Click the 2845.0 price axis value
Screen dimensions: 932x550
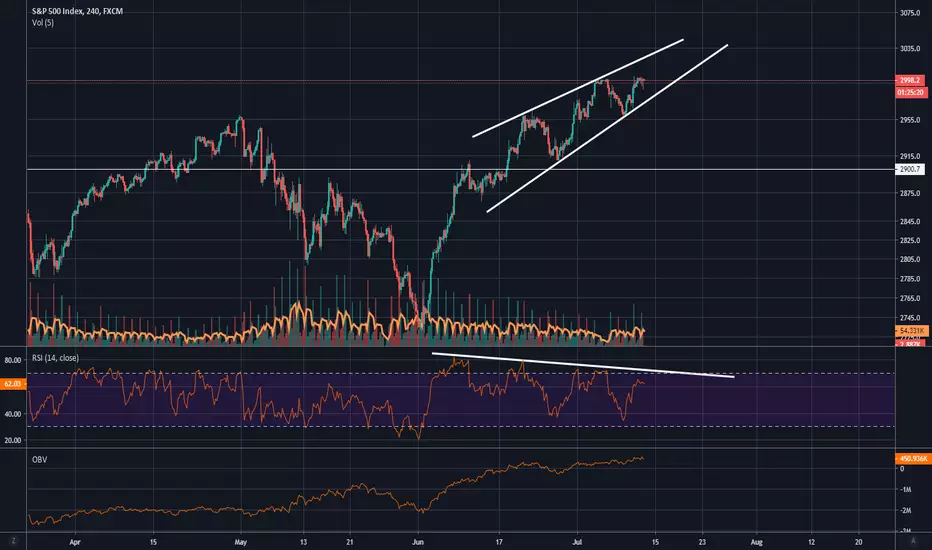pos(910,222)
